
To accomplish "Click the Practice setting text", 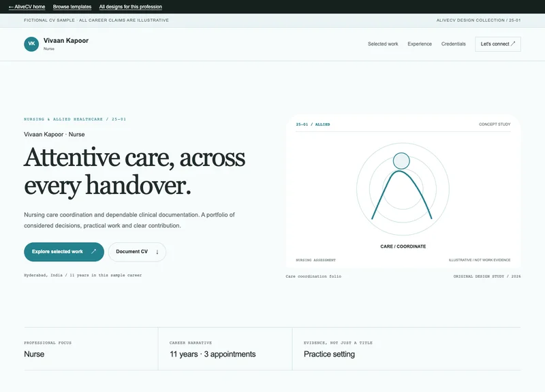I will point(329,354).
